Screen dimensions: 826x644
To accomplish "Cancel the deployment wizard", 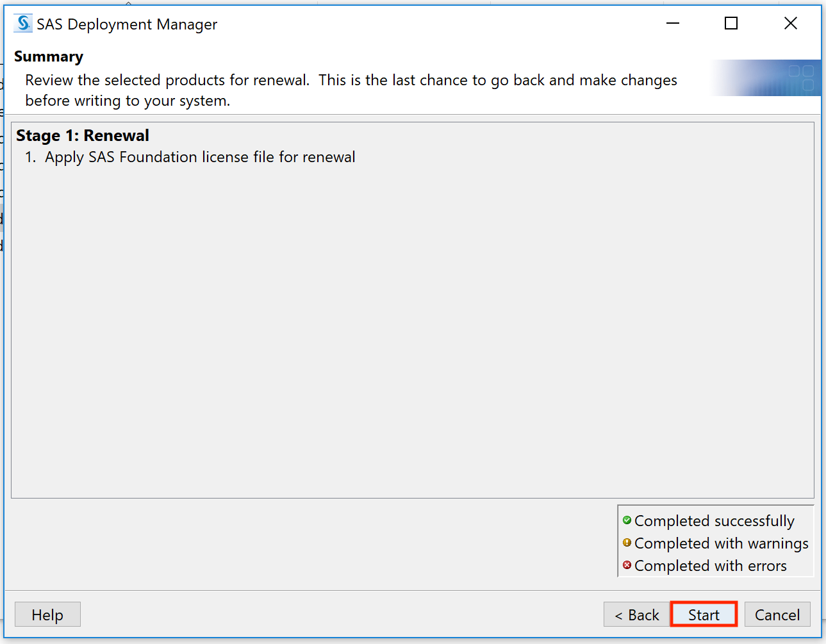I will coord(777,615).
